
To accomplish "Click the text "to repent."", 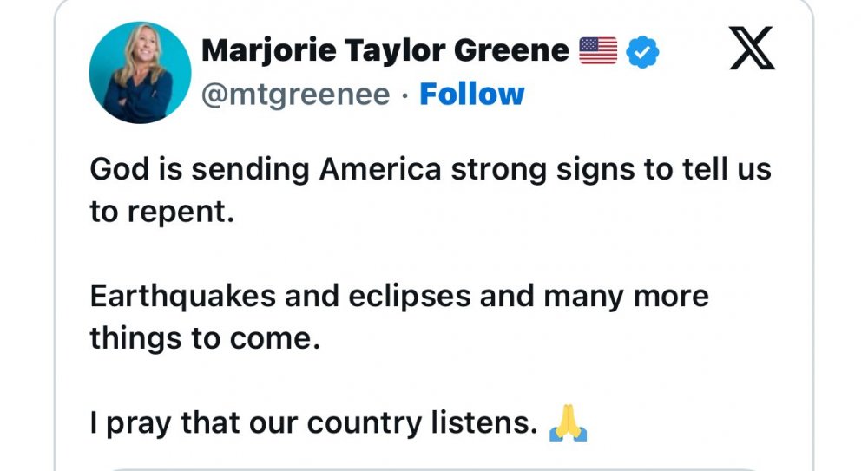I will click(162, 212).
